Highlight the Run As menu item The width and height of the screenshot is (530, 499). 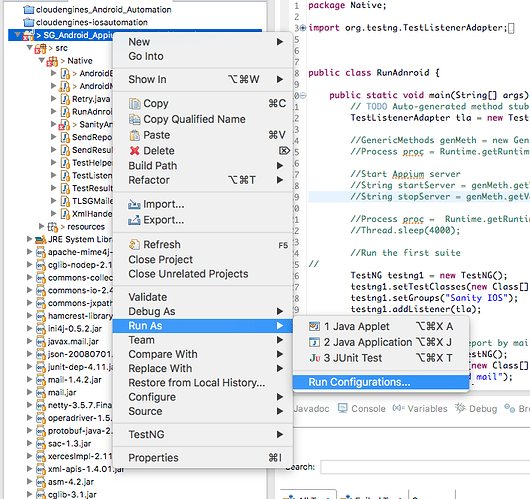click(x=203, y=326)
